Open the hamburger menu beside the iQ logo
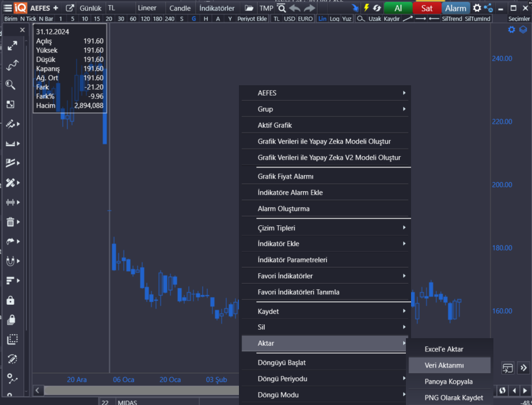This screenshot has height=405, width=532. click(7, 8)
